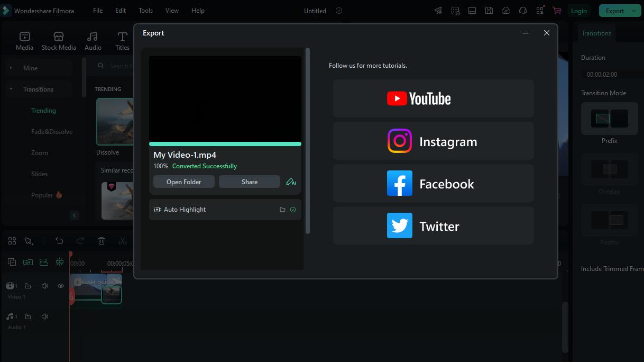The width and height of the screenshot is (644, 362).
Task: Click the pink gem icon on the recommended thumbnail
Action: point(111,187)
